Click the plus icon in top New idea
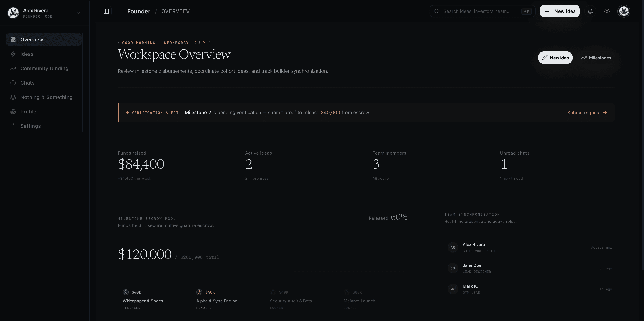This screenshot has height=321, width=644. pos(547,11)
